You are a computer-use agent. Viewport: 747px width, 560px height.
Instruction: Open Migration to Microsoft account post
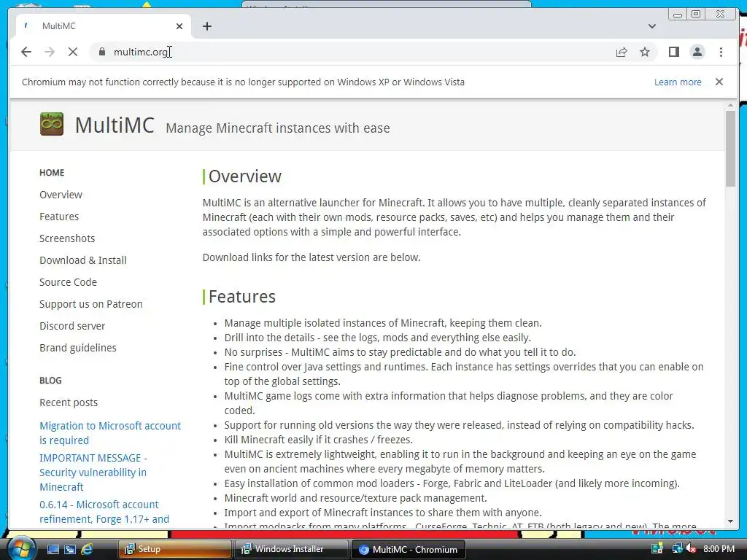110,433
